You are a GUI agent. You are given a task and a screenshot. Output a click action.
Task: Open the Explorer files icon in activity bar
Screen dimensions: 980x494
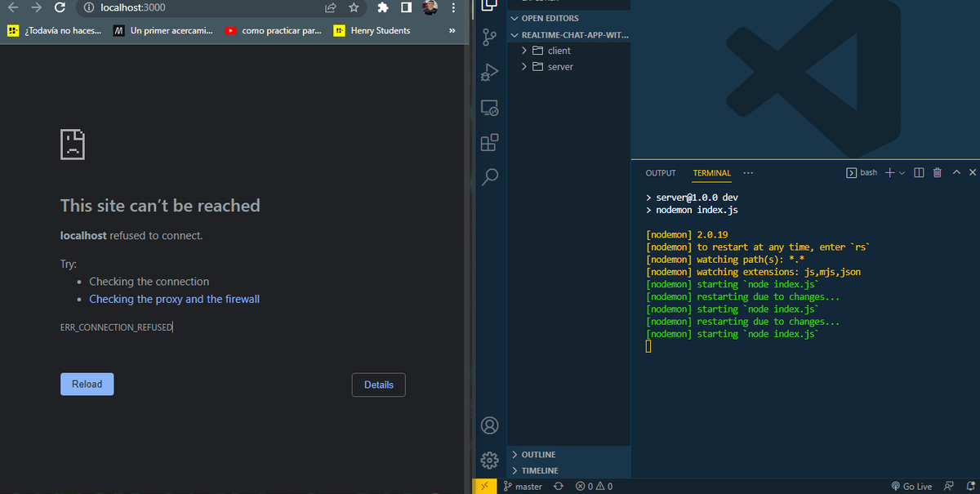tap(489, 5)
